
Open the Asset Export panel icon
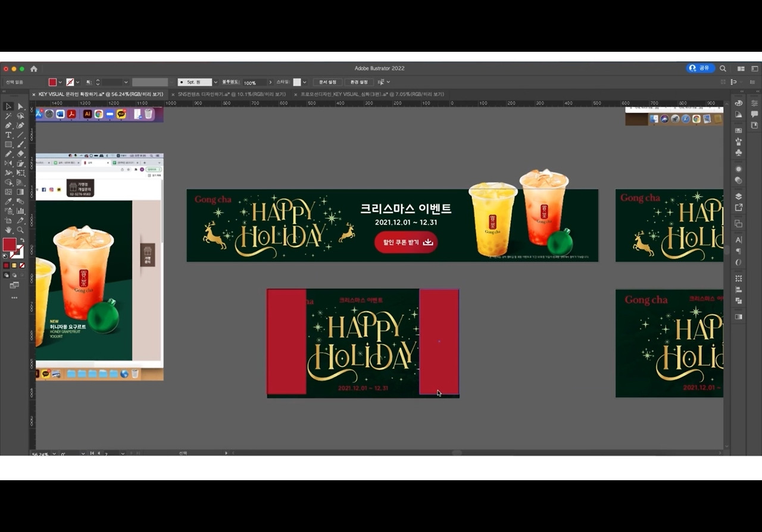pos(739,207)
